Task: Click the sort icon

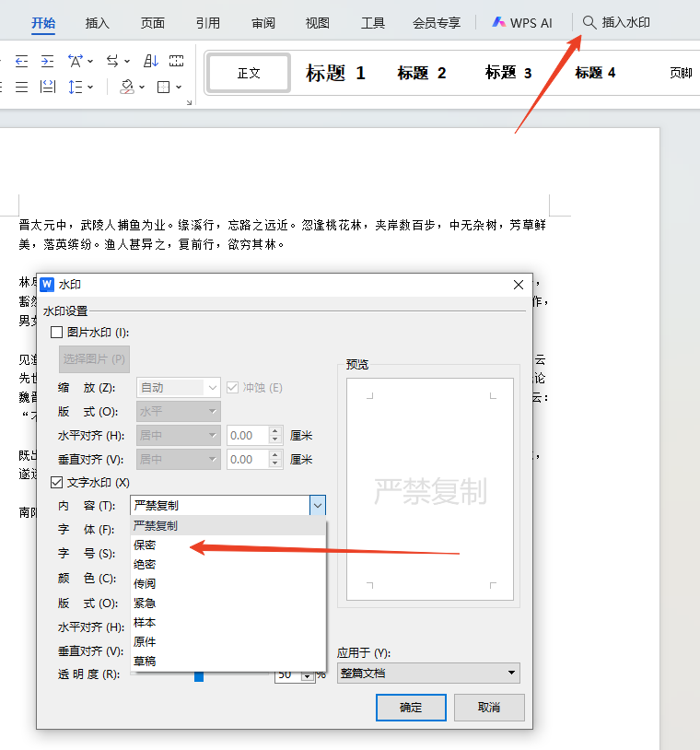Action: pyautogui.click(x=151, y=61)
